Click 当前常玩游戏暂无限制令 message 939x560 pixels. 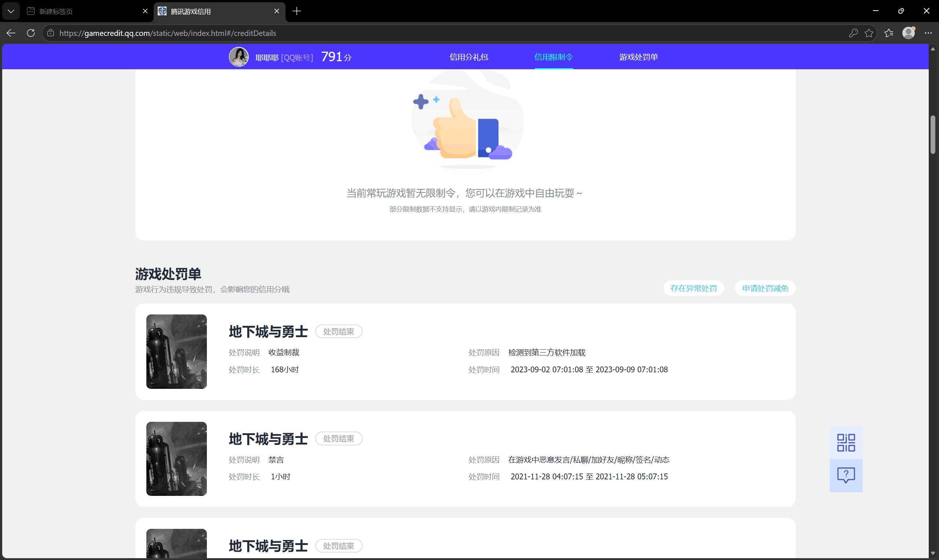(465, 193)
